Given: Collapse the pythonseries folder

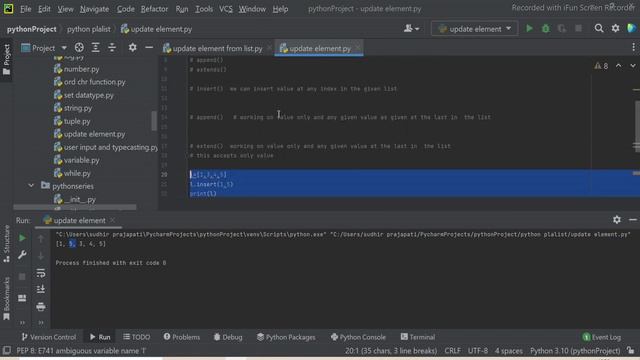Looking at the screenshot, I should pyautogui.click(x=31, y=186).
